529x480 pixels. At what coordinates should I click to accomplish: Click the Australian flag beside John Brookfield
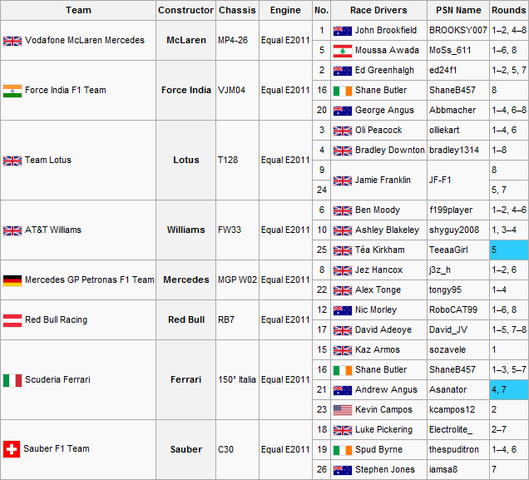[x=342, y=31]
